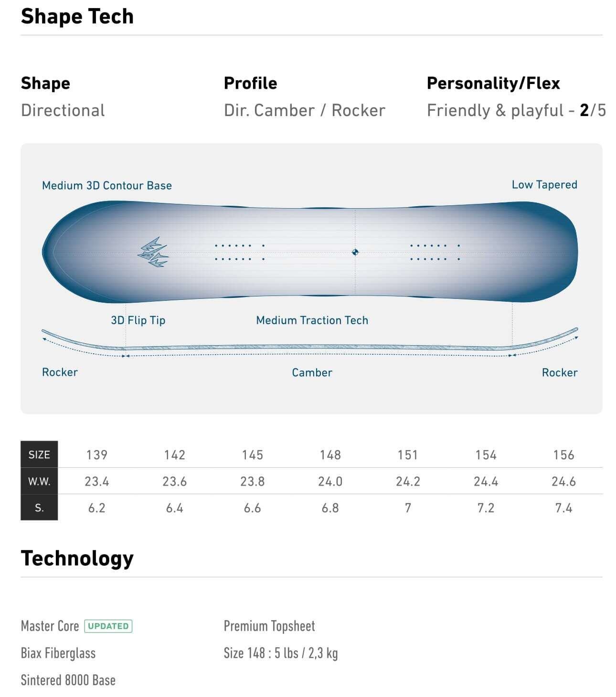Click the snowboard side profile illustration
This screenshot has height=697, width=616.
(x=310, y=347)
